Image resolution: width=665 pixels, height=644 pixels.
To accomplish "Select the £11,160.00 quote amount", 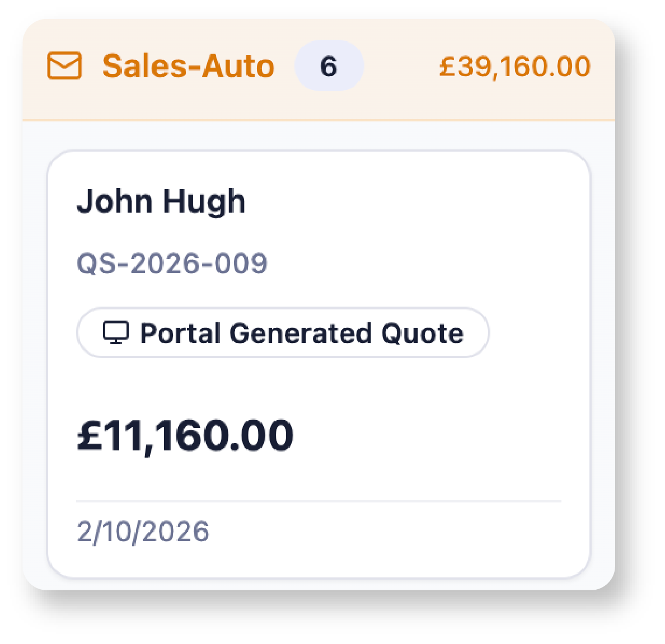I will [x=185, y=436].
